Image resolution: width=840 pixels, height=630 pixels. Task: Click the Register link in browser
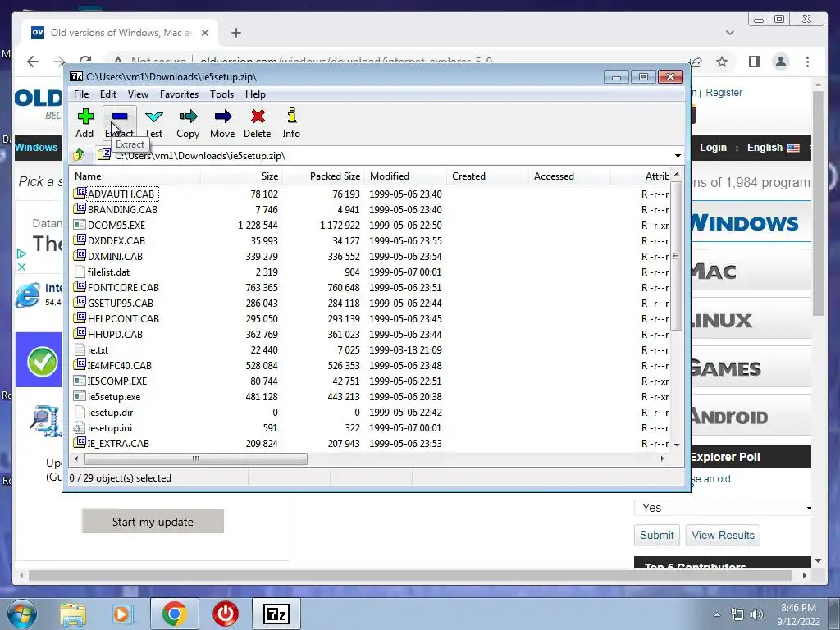click(724, 93)
